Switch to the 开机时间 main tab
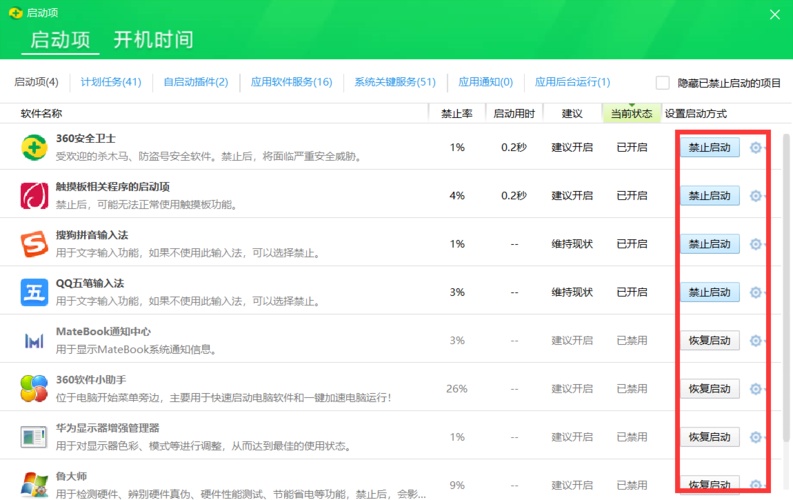The image size is (793, 500). pyautogui.click(x=153, y=39)
